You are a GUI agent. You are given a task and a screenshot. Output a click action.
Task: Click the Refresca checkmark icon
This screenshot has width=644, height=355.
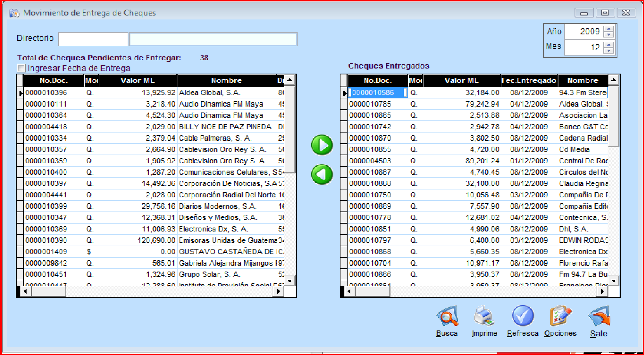[x=523, y=316]
